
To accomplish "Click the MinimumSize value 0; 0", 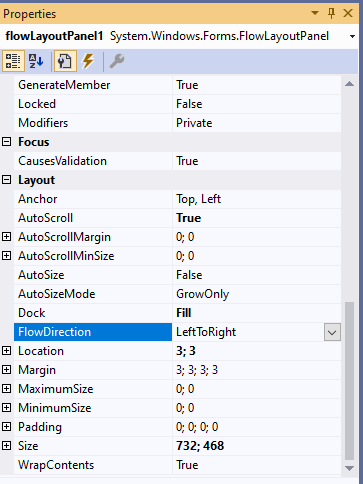I will point(185,408).
